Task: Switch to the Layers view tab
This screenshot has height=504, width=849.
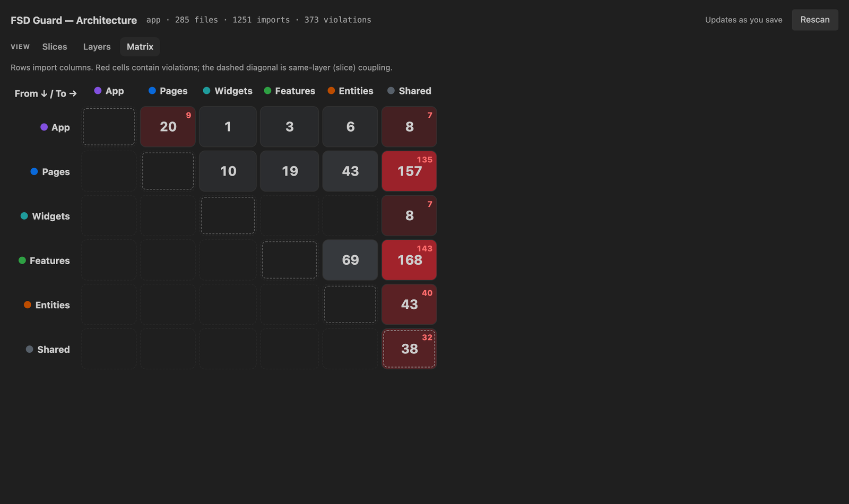Action: click(x=97, y=47)
